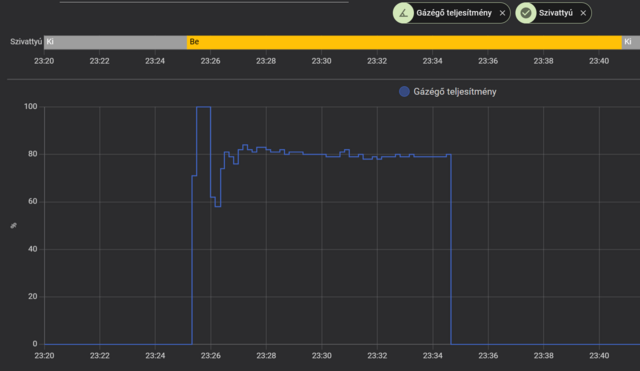Click the 0 value on the y-axis

pos(35,344)
